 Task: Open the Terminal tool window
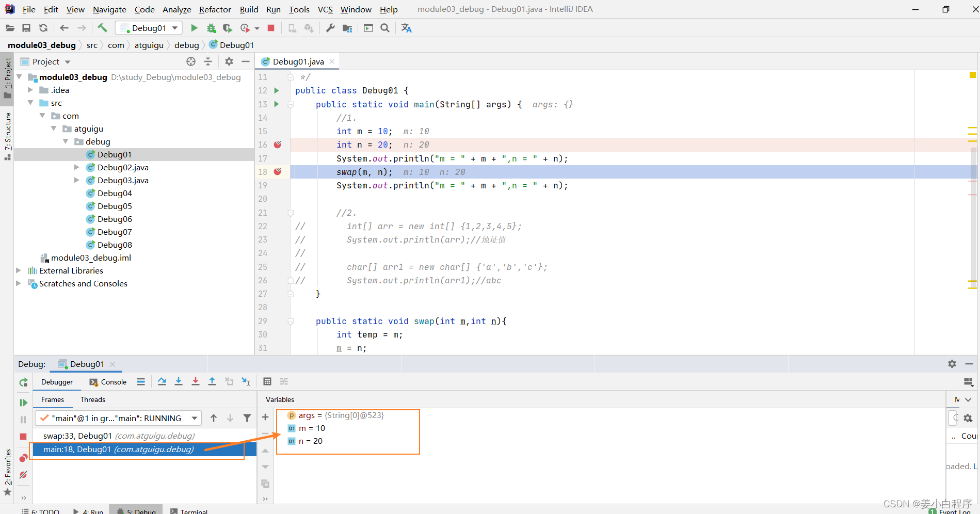click(189, 511)
